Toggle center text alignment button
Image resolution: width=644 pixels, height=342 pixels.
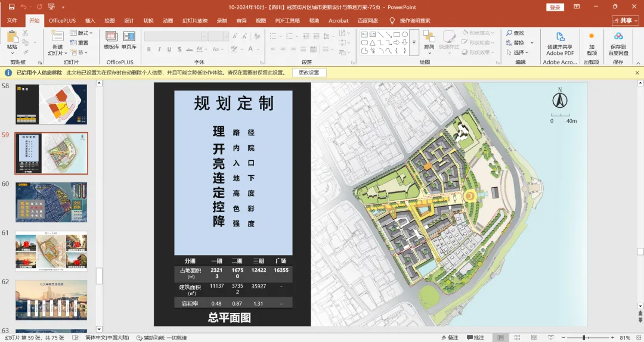[x=283, y=49]
